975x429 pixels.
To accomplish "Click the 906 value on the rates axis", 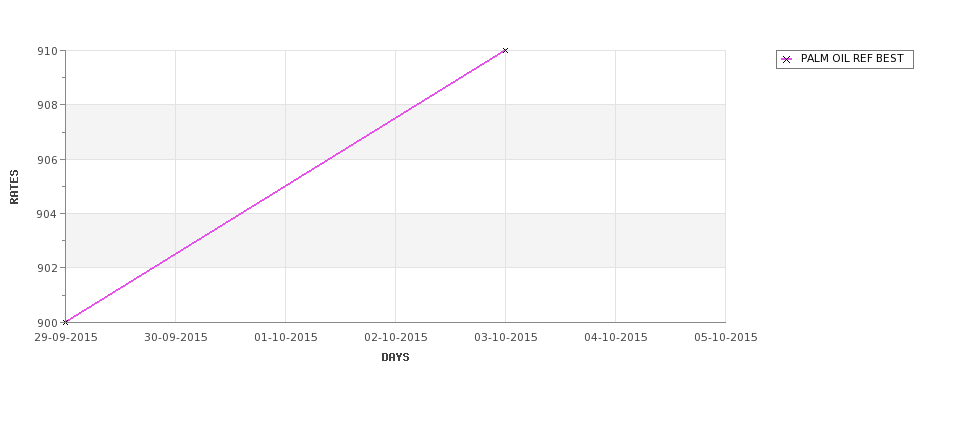I will coord(48,160).
